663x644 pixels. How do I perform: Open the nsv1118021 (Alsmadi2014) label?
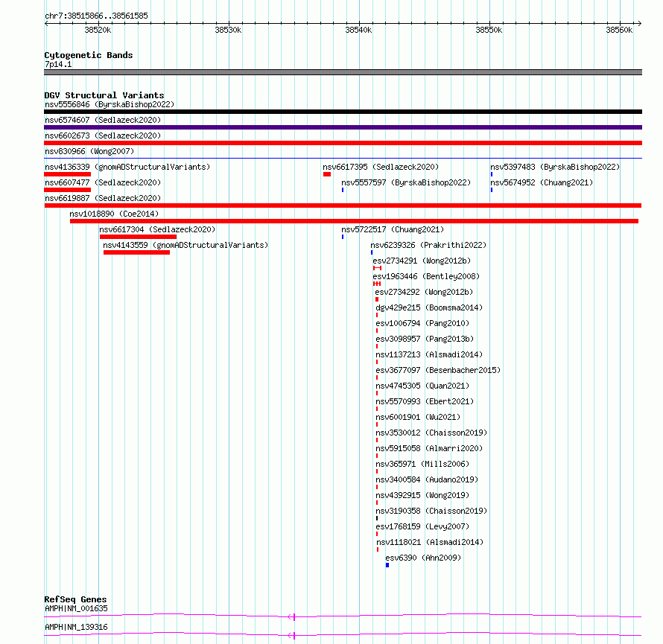(430, 542)
